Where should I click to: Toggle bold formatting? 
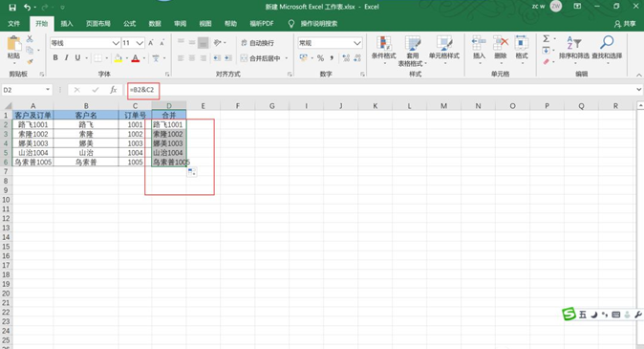tap(55, 58)
